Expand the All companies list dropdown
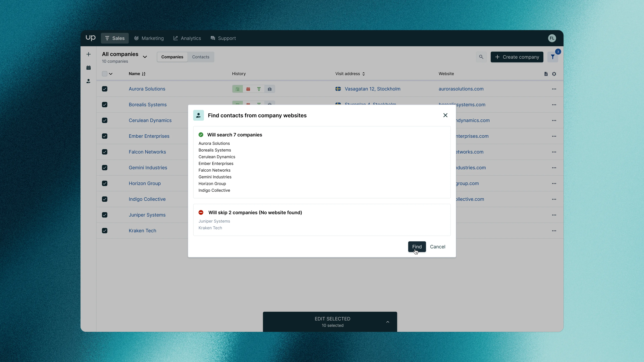Image resolution: width=644 pixels, height=362 pixels. (x=145, y=57)
